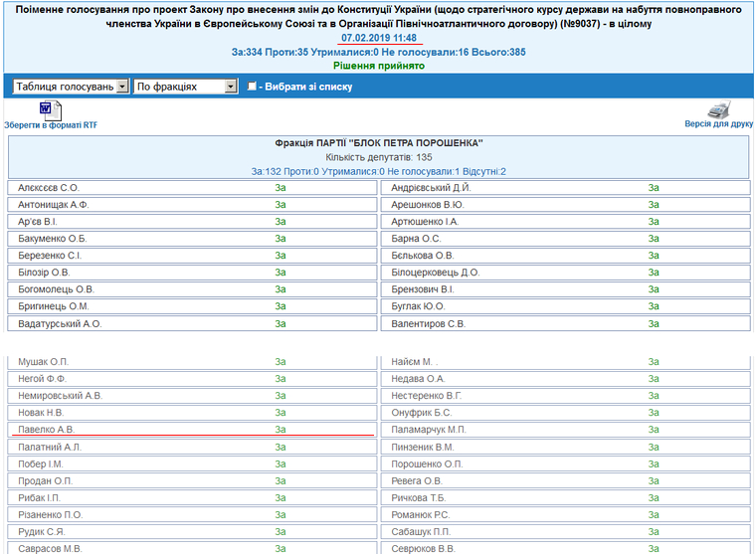Select deputy Найєм М. entry
Screen dimensions: 756x554
pyautogui.click(x=416, y=362)
